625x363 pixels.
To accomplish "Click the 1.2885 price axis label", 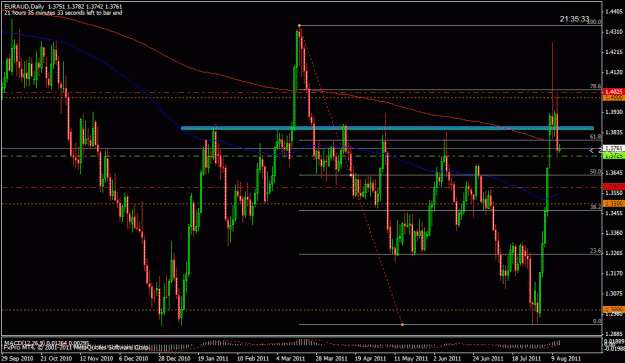I will point(614,334).
